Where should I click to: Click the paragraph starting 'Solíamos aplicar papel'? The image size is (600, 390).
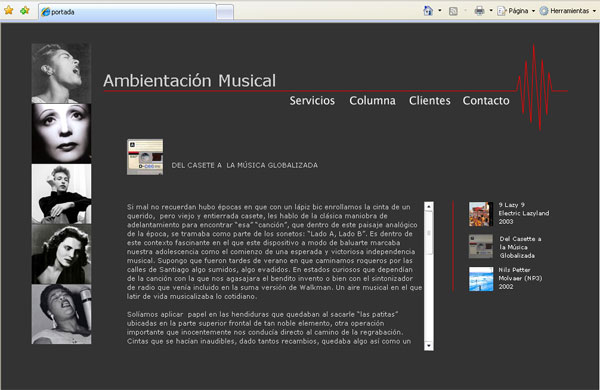point(269,328)
